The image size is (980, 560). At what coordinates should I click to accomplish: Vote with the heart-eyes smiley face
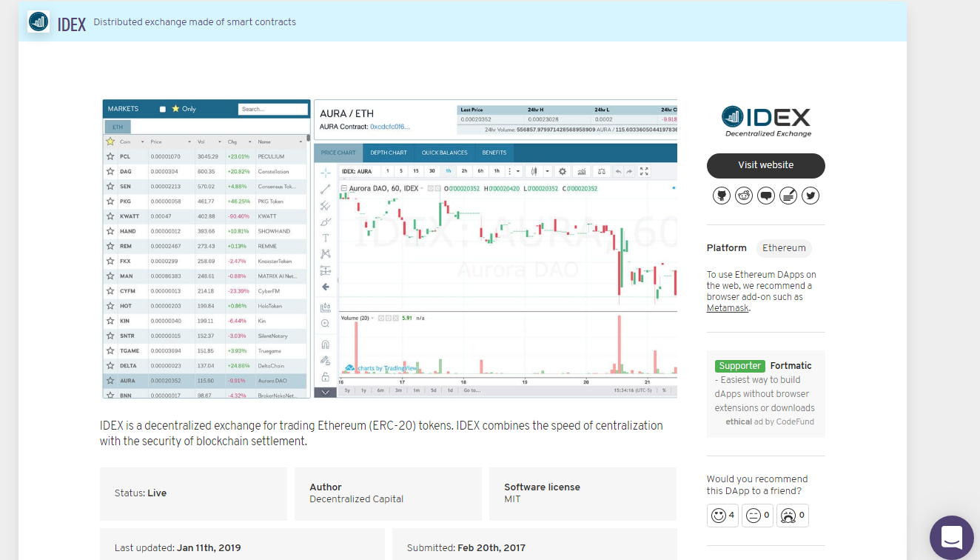pos(722,516)
